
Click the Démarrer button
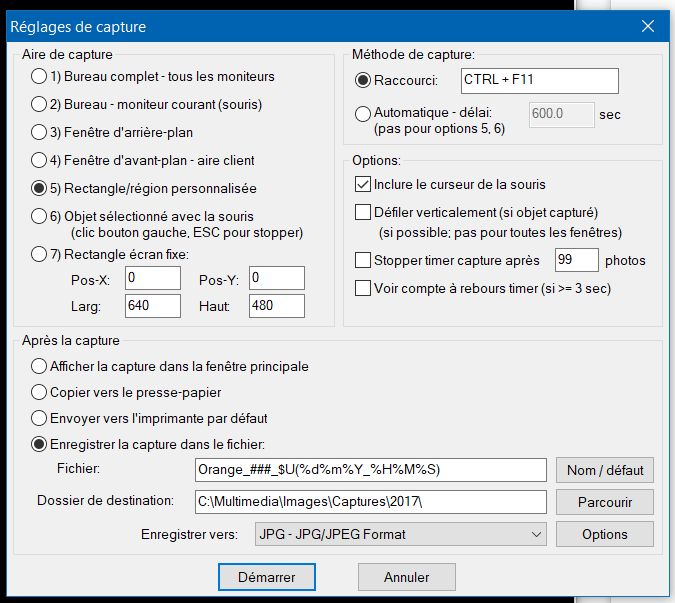pos(267,577)
